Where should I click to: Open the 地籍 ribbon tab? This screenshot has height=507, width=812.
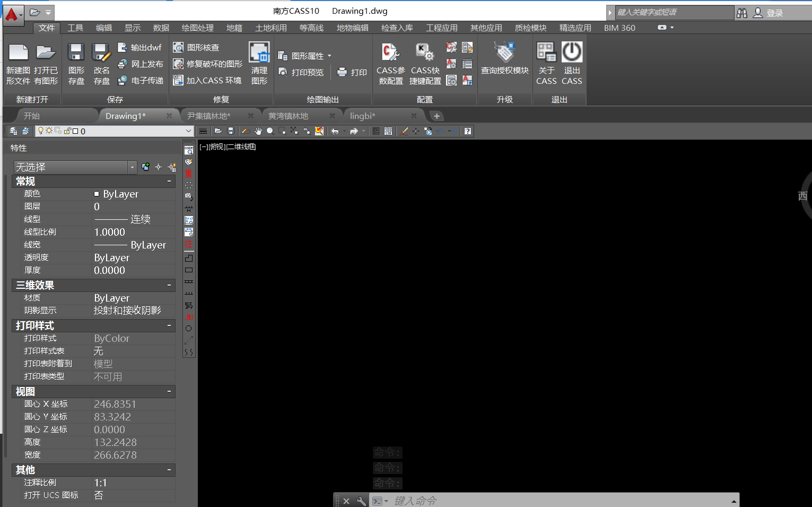(234, 28)
